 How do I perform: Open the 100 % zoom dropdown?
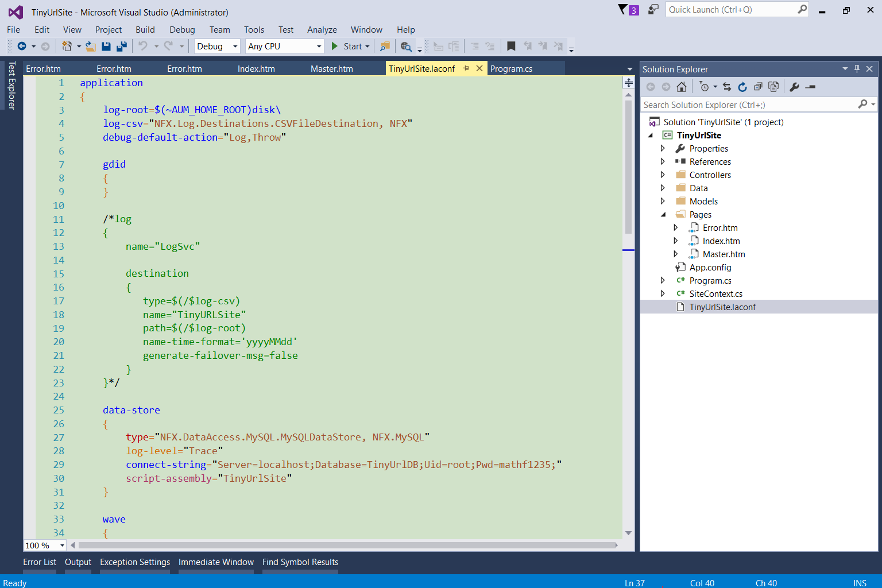click(x=62, y=545)
